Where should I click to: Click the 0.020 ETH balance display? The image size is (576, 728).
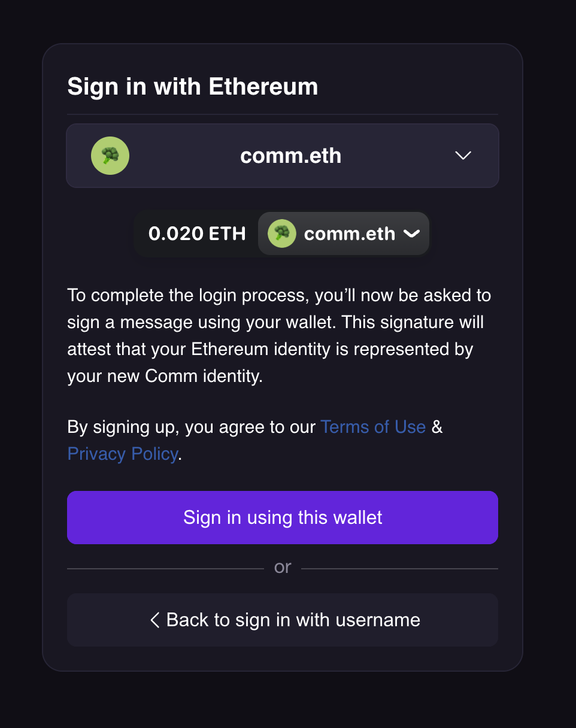tap(197, 233)
